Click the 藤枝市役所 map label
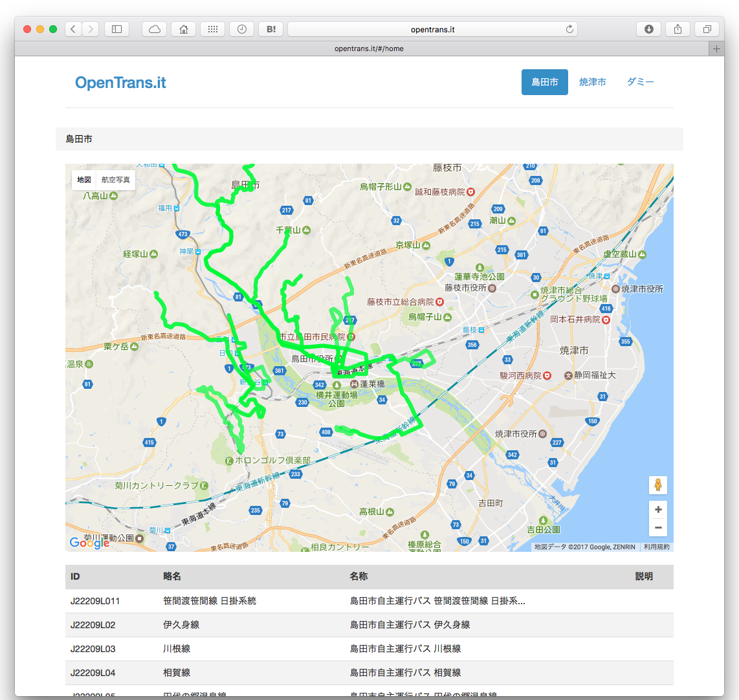739x700 pixels. 466,287
